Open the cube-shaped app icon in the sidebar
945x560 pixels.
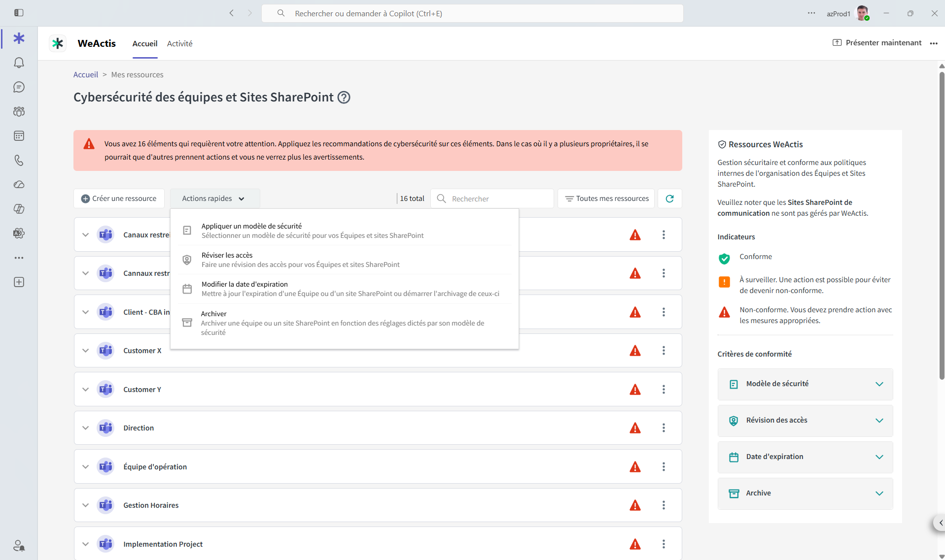click(x=19, y=233)
